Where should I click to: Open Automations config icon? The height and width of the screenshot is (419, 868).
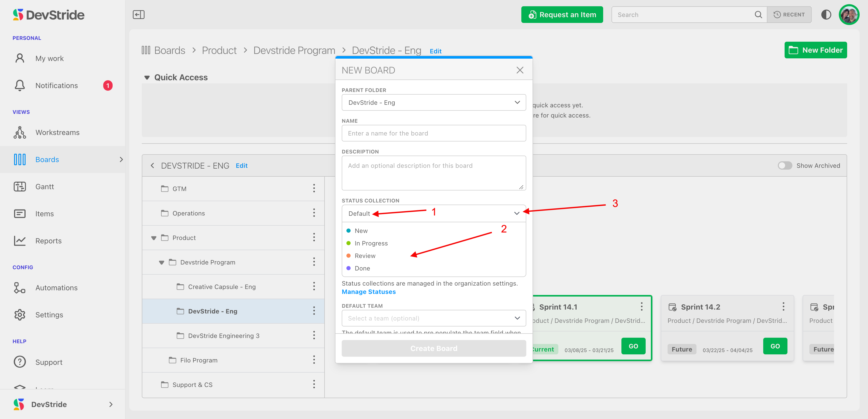pyautogui.click(x=20, y=288)
